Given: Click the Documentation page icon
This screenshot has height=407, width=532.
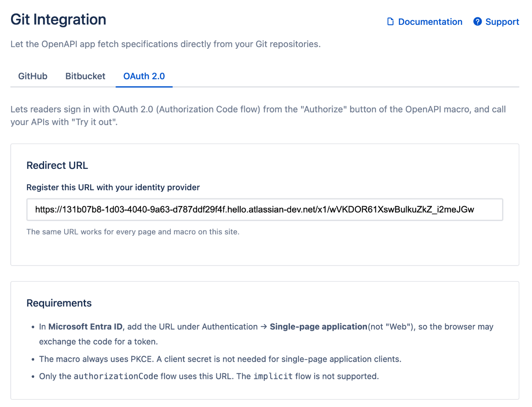Looking at the screenshot, I should [390, 22].
